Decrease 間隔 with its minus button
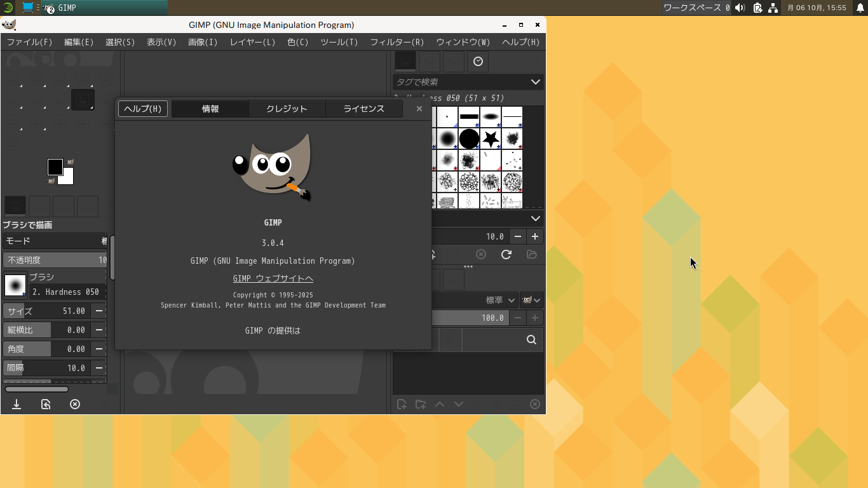Viewport: 868px width, 488px height. click(x=98, y=368)
